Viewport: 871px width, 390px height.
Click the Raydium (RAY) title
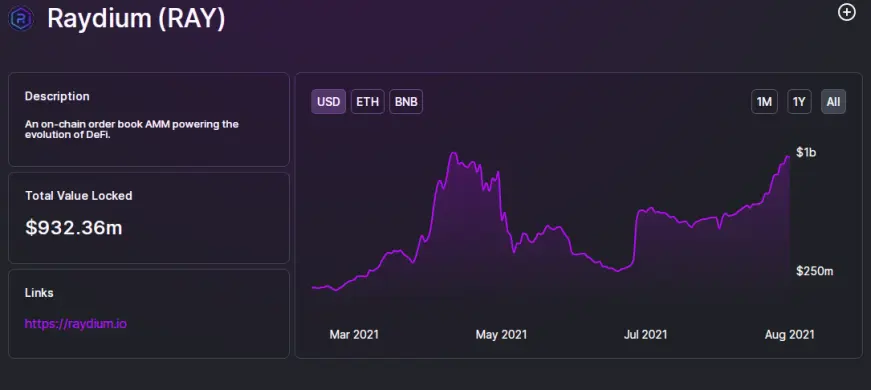coord(136,18)
